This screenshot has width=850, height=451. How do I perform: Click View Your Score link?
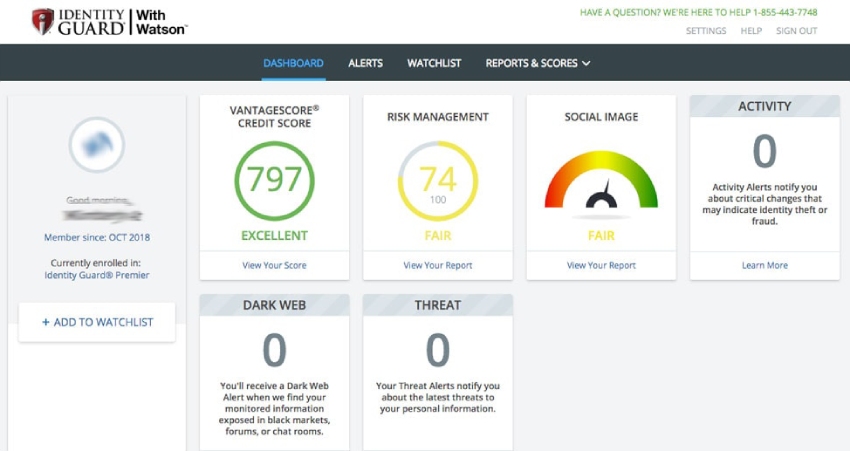click(274, 265)
